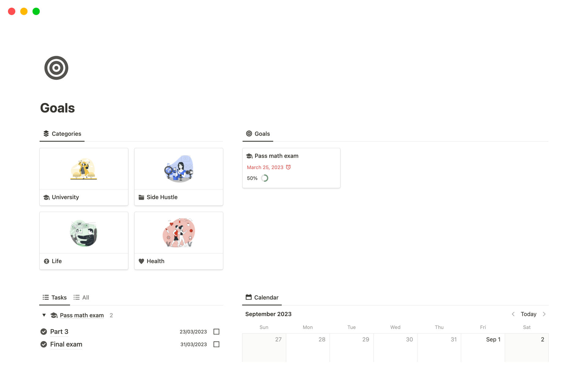Screen dimensions: 588x368
Task: Click the folder icon beside Side Hustle
Action: point(141,197)
